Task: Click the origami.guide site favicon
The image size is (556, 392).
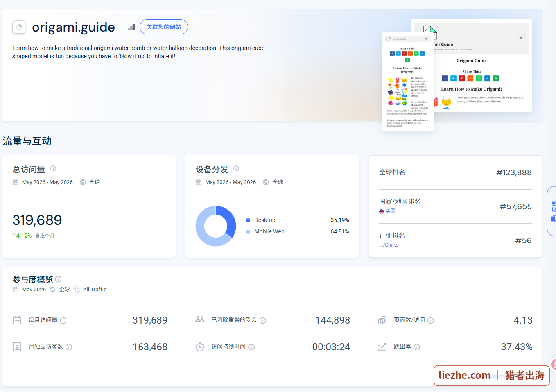Action: pyautogui.click(x=19, y=27)
